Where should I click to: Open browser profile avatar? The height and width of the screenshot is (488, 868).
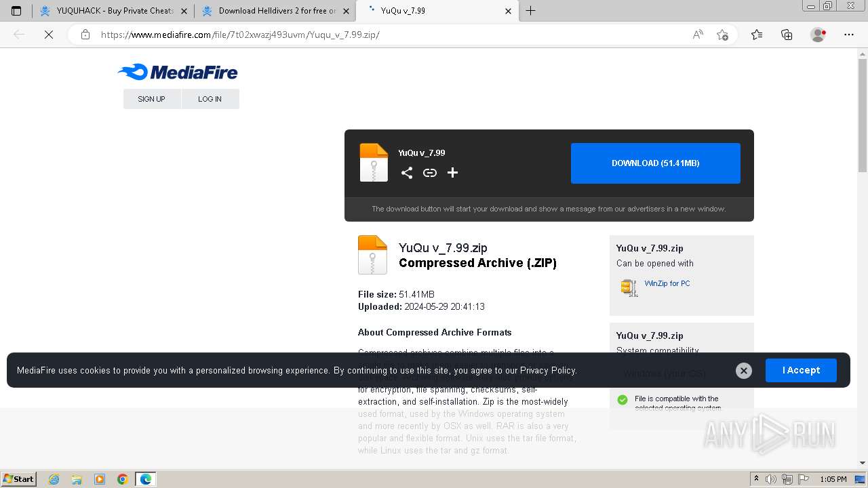(x=818, y=35)
